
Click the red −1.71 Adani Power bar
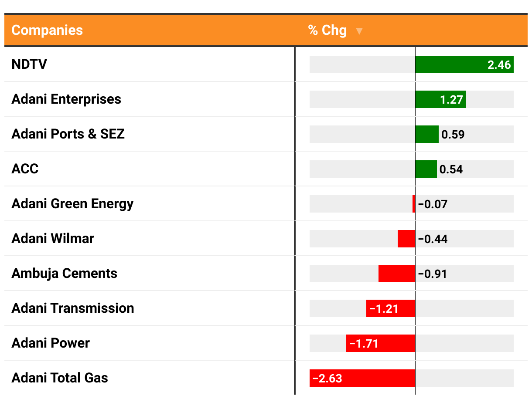[x=381, y=343]
